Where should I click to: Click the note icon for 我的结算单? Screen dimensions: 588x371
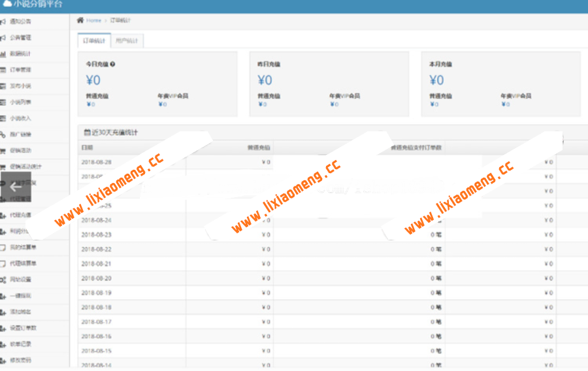pyautogui.click(x=3, y=248)
